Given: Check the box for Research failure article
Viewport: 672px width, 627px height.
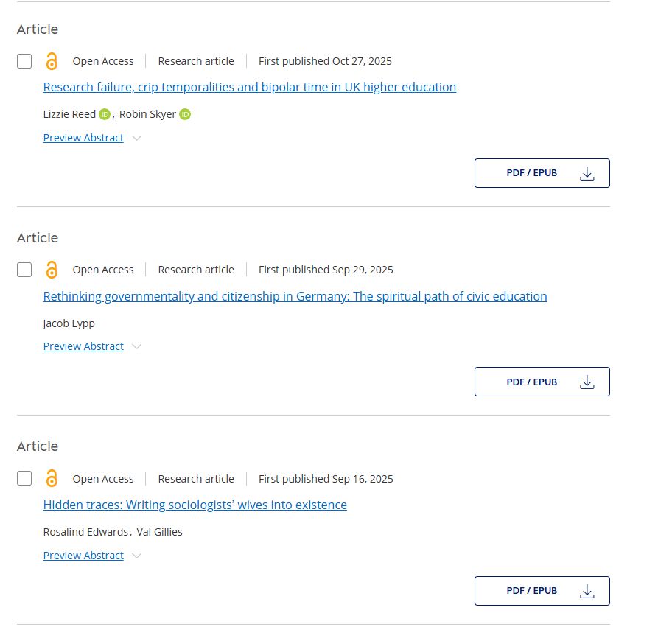Looking at the screenshot, I should [24, 61].
